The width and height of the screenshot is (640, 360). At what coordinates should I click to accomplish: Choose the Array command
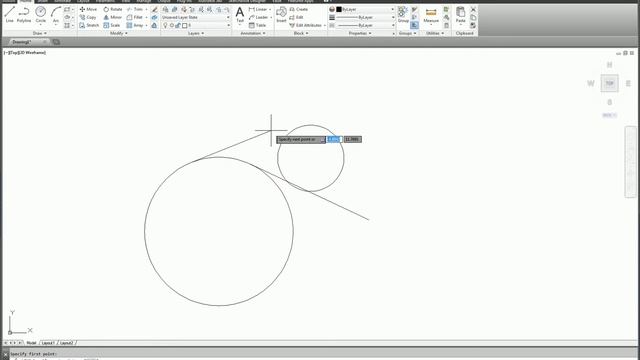[x=135, y=25]
